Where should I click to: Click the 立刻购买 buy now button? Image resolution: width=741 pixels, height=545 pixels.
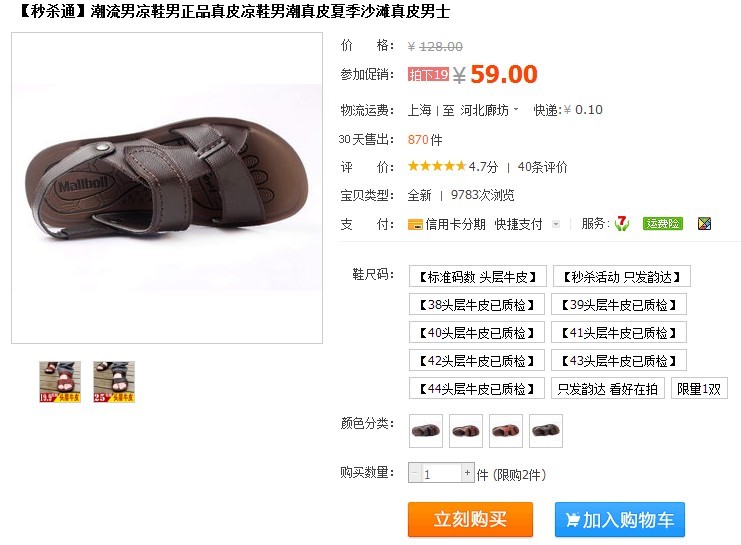point(470,519)
